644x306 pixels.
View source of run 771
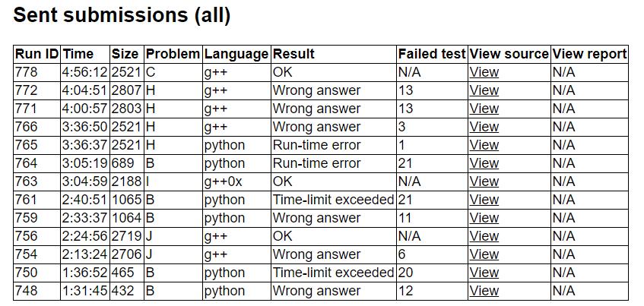pyautogui.click(x=484, y=109)
